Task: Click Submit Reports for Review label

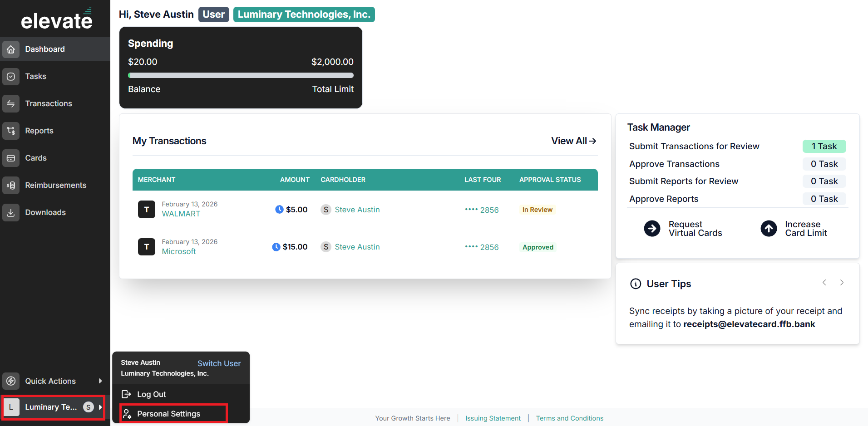Action: pos(684,181)
